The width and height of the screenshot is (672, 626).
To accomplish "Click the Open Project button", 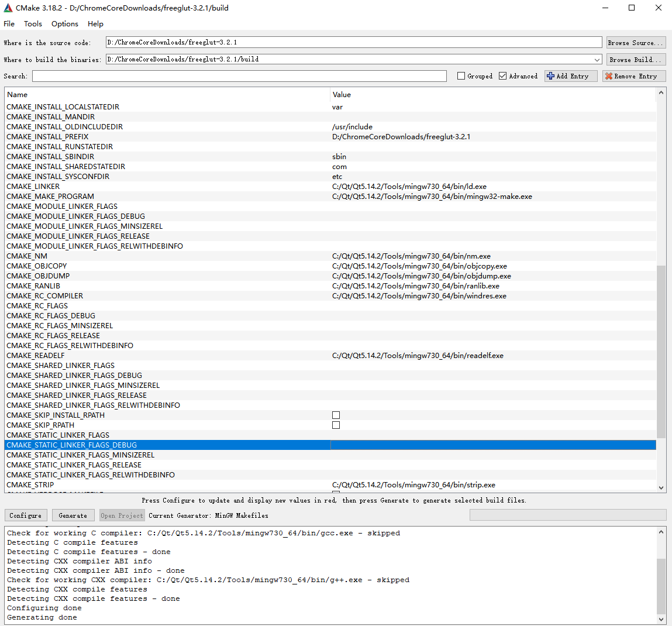I will (122, 515).
